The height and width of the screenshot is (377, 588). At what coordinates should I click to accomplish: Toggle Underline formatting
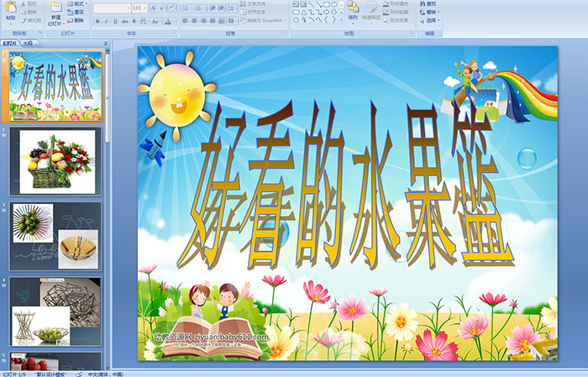[115, 21]
